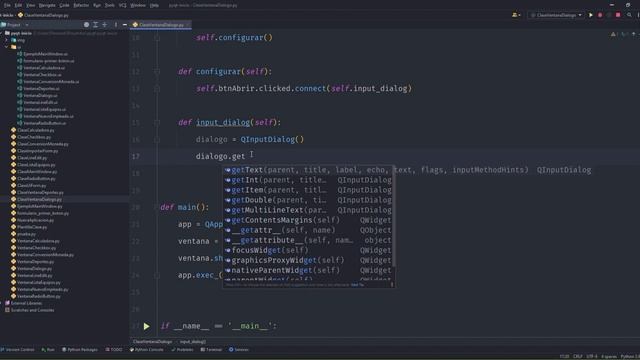The height and width of the screenshot is (360, 640).
Task: Click gutter run arrow beside if __name__ line
Action: pos(147,326)
